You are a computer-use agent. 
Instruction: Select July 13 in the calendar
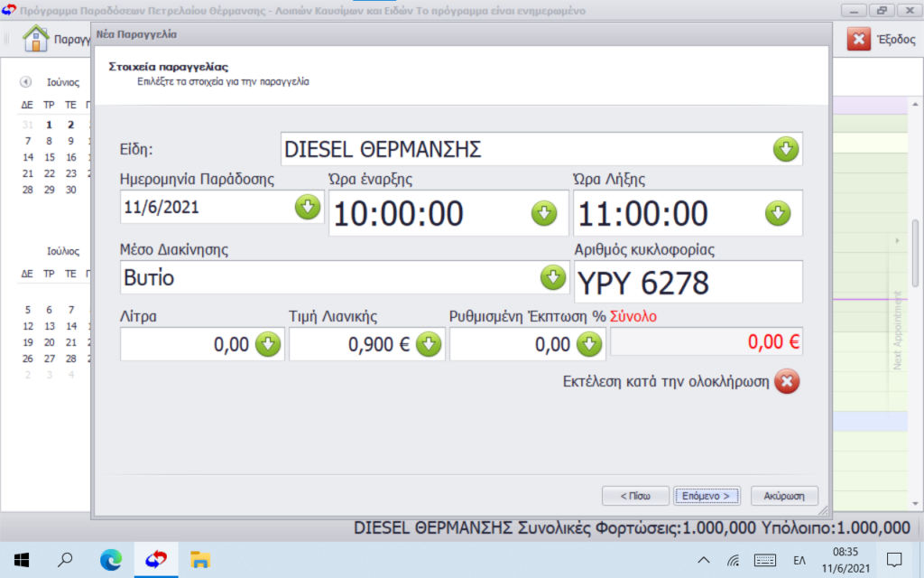(50, 326)
